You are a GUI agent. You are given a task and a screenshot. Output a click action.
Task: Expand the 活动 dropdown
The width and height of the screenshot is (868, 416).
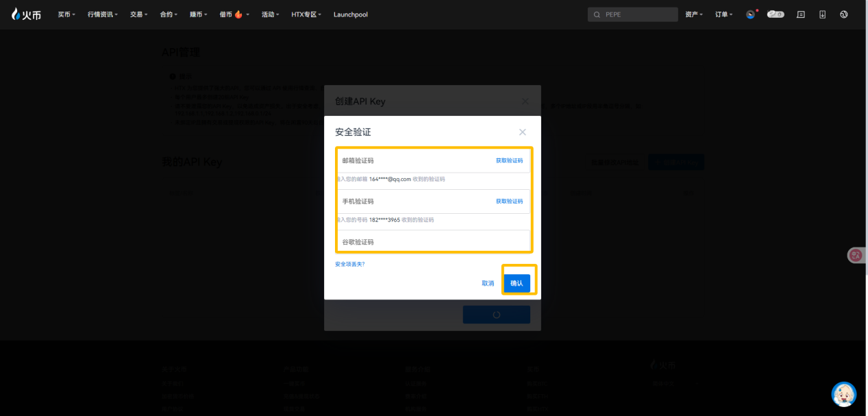coord(271,14)
